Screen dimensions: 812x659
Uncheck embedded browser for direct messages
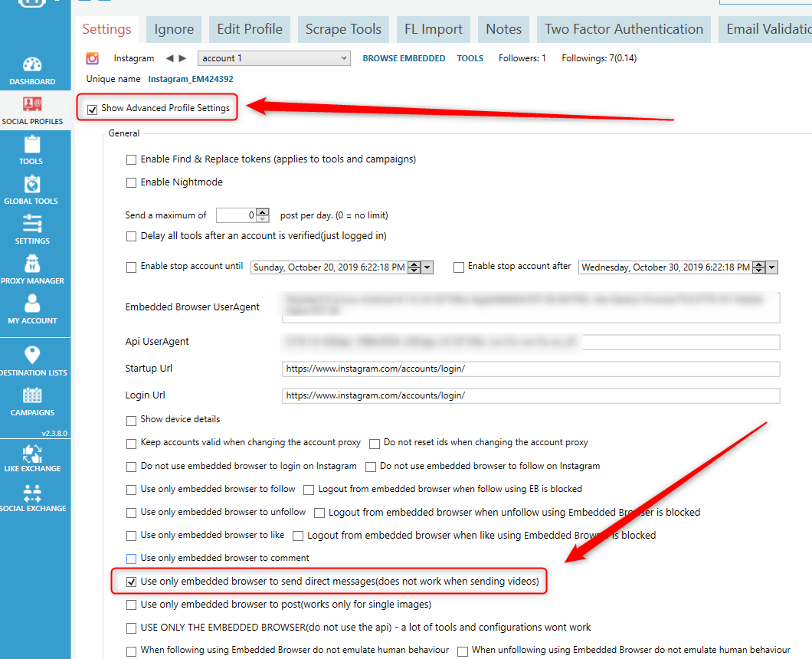[131, 582]
